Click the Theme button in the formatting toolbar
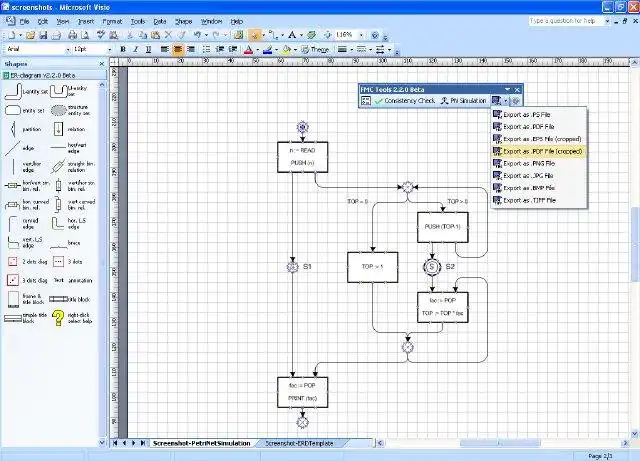 (315, 49)
